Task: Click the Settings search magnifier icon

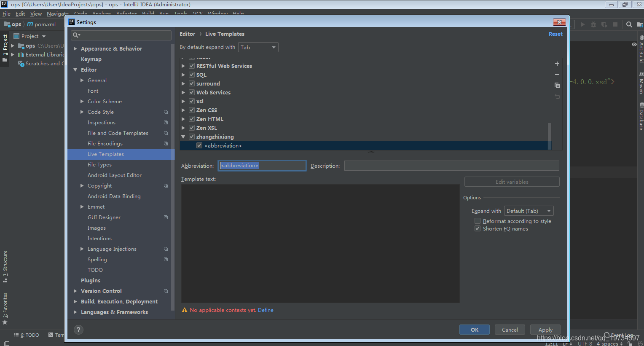Action: pos(76,35)
